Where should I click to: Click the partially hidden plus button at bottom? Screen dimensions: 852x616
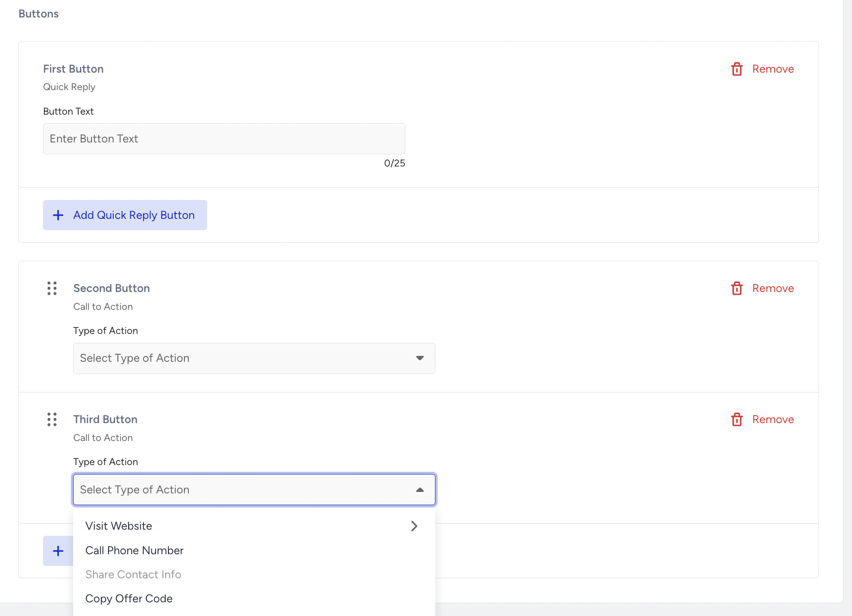(58, 551)
